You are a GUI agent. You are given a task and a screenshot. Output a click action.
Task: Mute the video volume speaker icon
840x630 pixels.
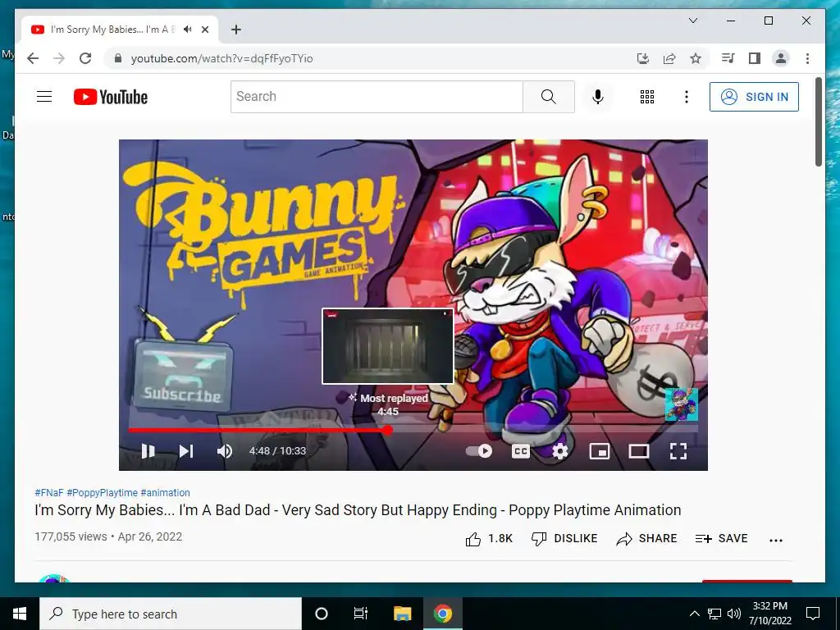[x=225, y=451]
